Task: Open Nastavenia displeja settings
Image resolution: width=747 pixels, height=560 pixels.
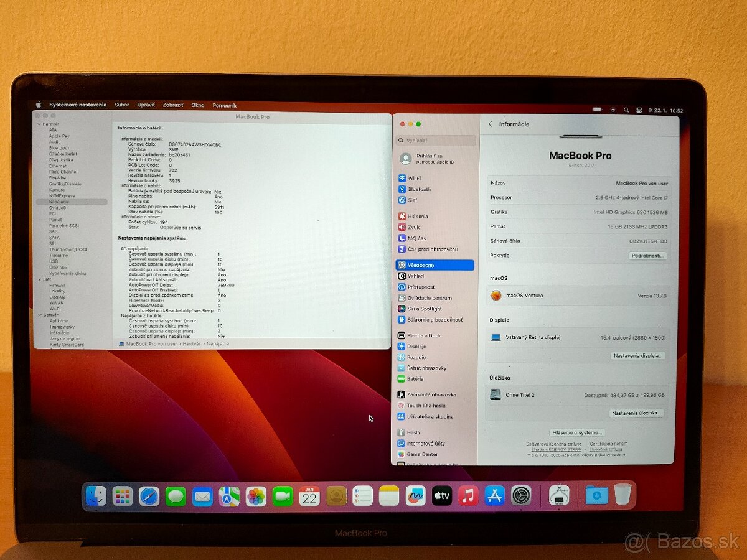Action: coord(639,355)
